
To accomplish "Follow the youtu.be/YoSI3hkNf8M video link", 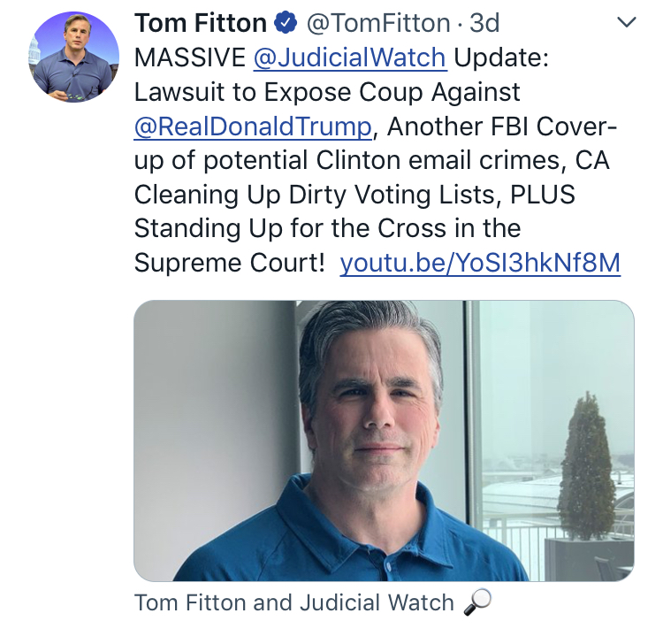I will [480, 263].
